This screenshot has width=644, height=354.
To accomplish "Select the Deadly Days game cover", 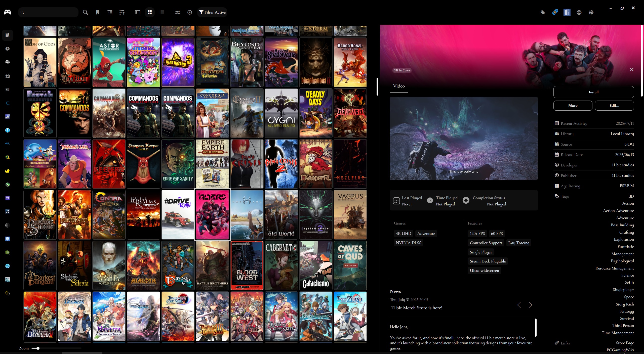I will point(316,113).
